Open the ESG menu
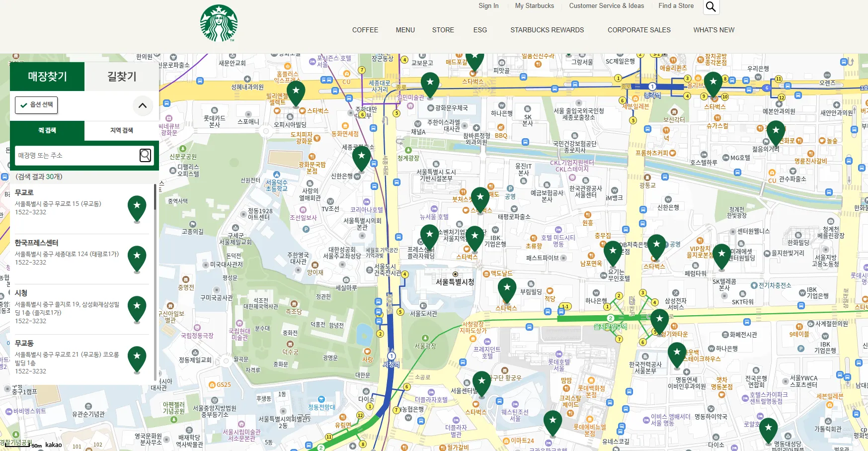This screenshot has width=868, height=451. point(480,30)
